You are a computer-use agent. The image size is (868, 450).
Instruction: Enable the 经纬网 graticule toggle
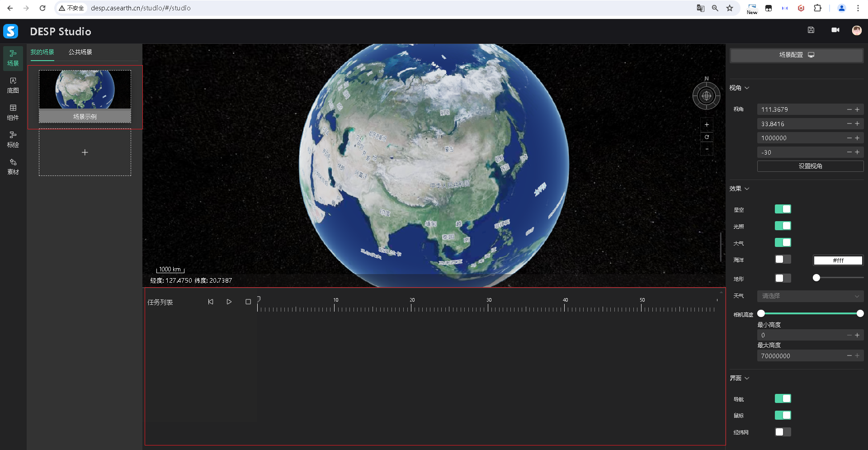(783, 432)
